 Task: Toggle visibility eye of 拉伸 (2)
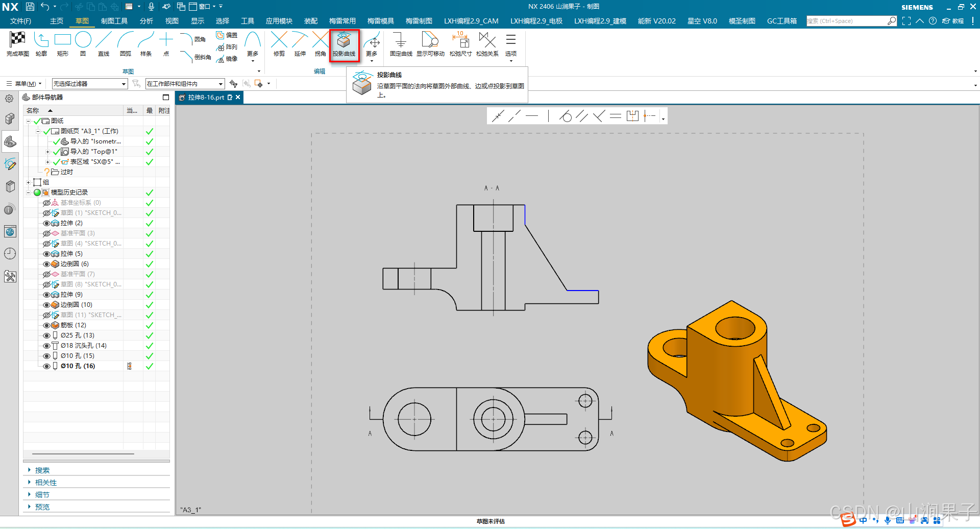point(46,223)
